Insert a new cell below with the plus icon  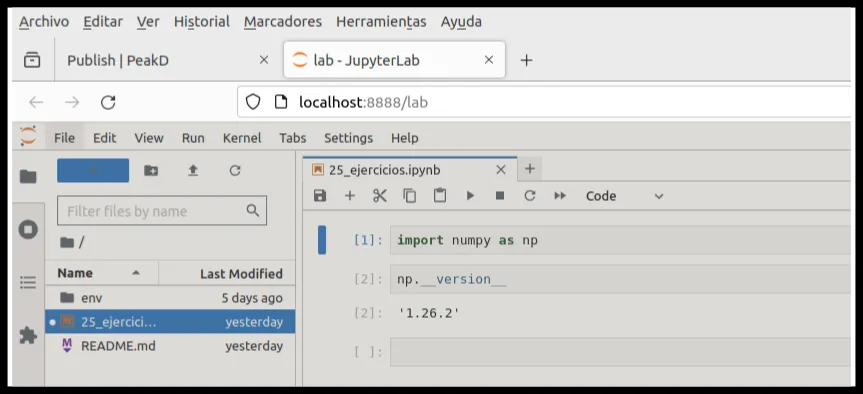click(x=349, y=196)
